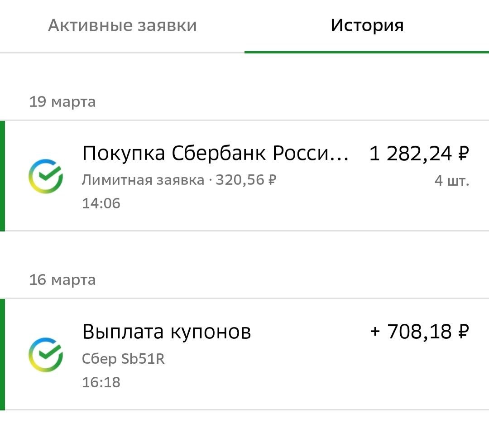489x448 pixels.
Task: Select the Сбер Sb51R bond name
Action: (x=123, y=359)
